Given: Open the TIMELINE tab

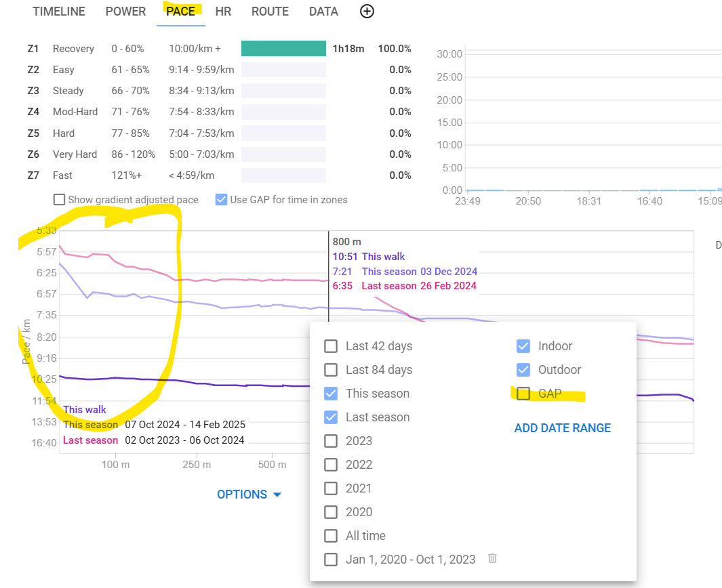Looking at the screenshot, I should pyautogui.click(x=59, y=12).
